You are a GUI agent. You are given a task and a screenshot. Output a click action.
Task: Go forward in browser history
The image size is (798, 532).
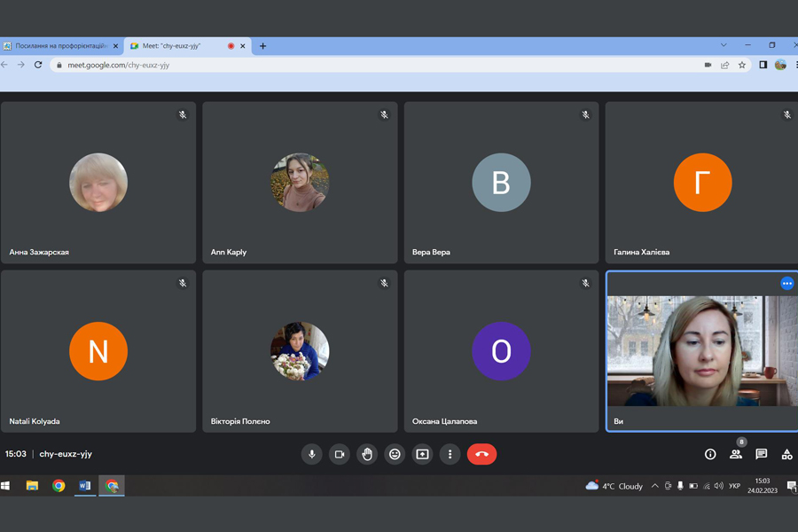tap(21, 65)
